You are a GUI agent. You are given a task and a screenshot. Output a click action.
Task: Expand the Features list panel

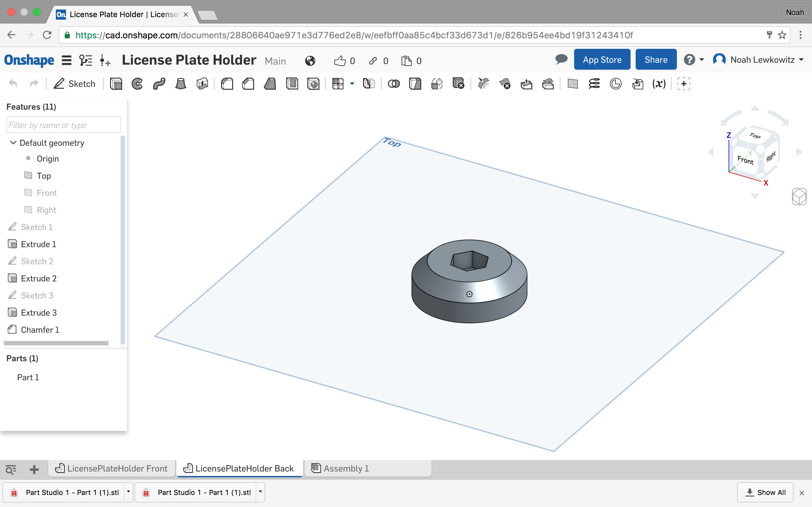pyautogui.click(x=31, y=106)
